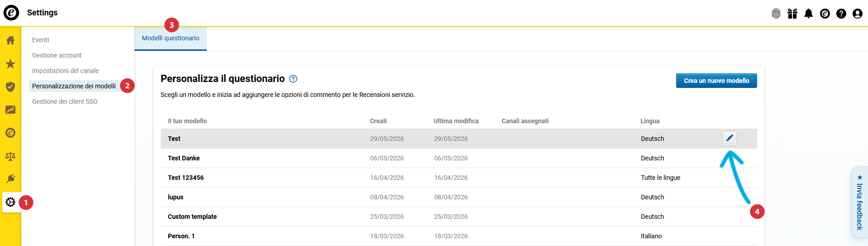Select the Test 123456 template row

459,178
